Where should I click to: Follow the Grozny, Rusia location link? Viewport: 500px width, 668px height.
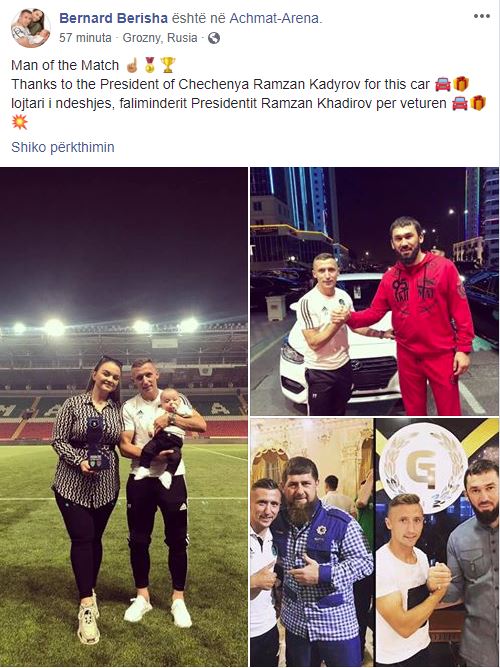(x=160, y=38)
